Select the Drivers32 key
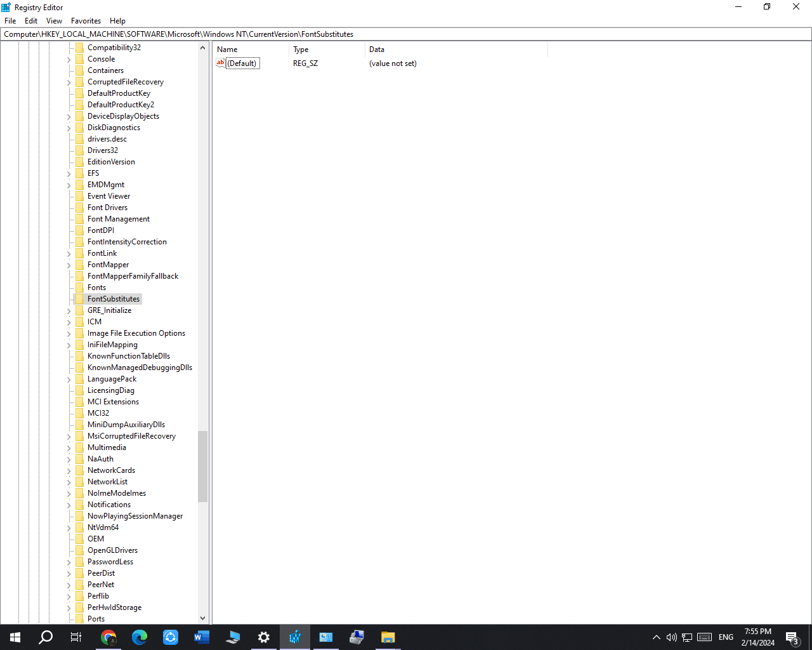Viewport: 812px width, 650px height. click(x=103, y=150)
